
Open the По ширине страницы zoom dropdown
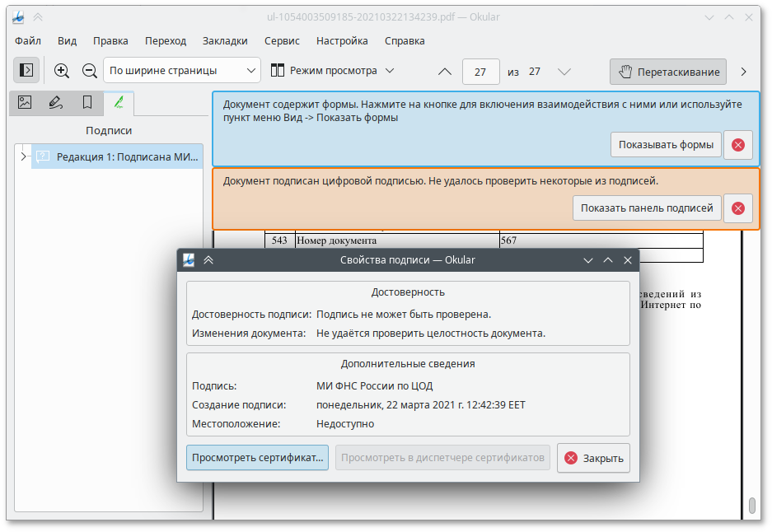click(x=181, y=71)
